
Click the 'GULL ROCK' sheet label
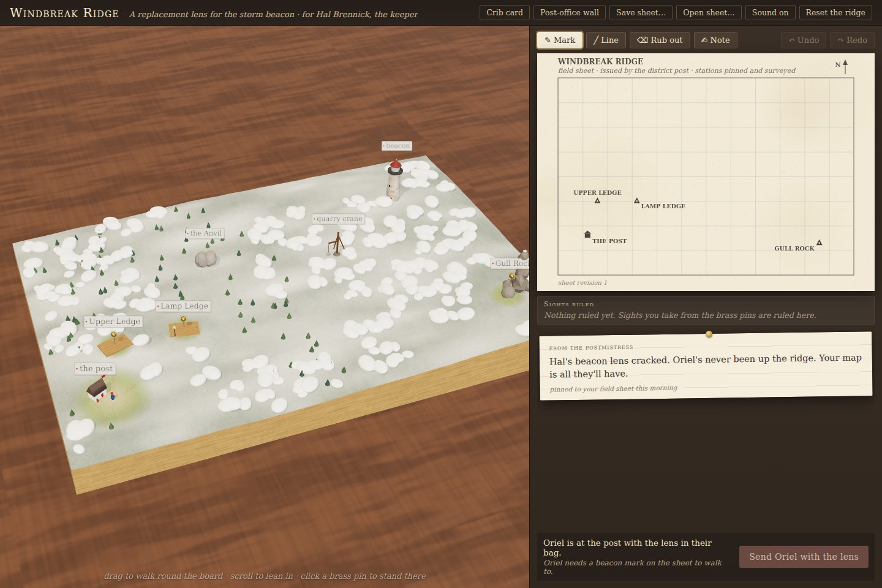pyautogui.click(x=794, y=249)
